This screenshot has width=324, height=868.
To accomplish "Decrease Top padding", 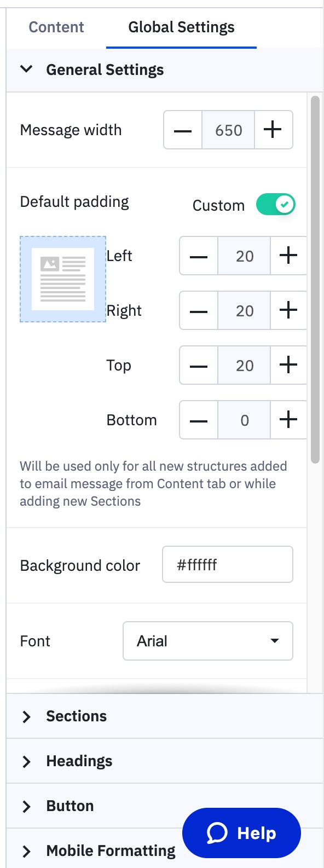I will pos(198,365).
